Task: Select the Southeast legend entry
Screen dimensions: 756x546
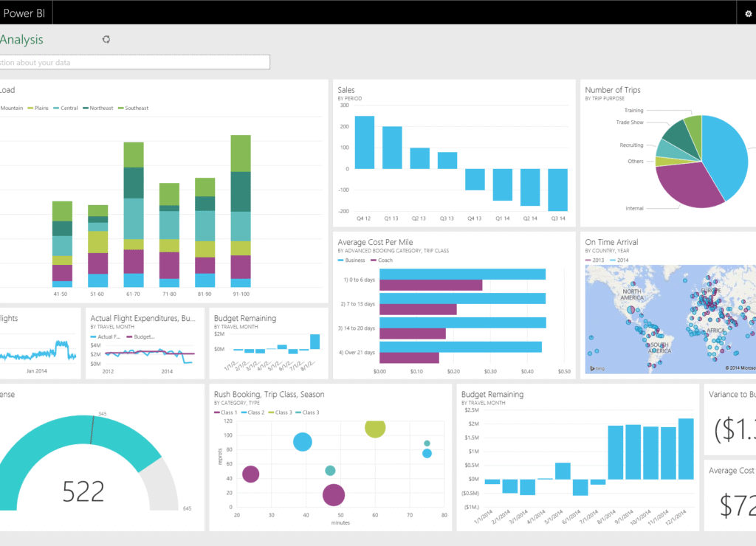Action: pyautogui.click(x=134, y=108)
